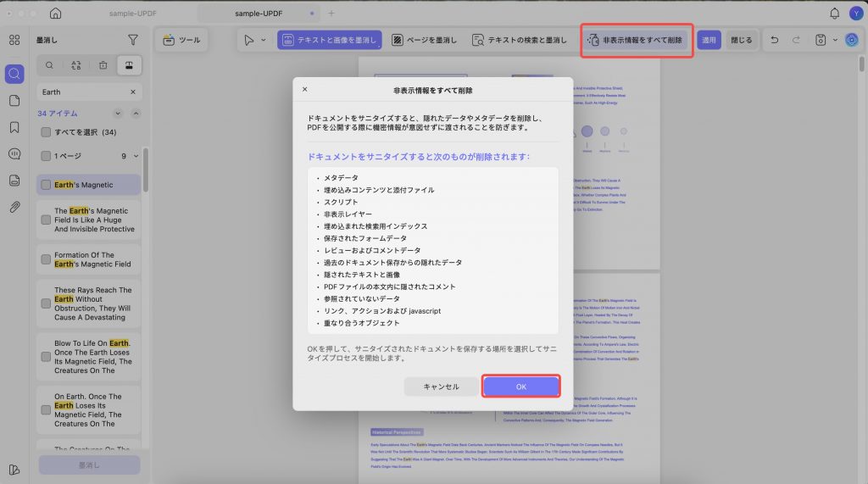Click the スクリプト item in dialog list
868x484 pixels.
[341, 202]
